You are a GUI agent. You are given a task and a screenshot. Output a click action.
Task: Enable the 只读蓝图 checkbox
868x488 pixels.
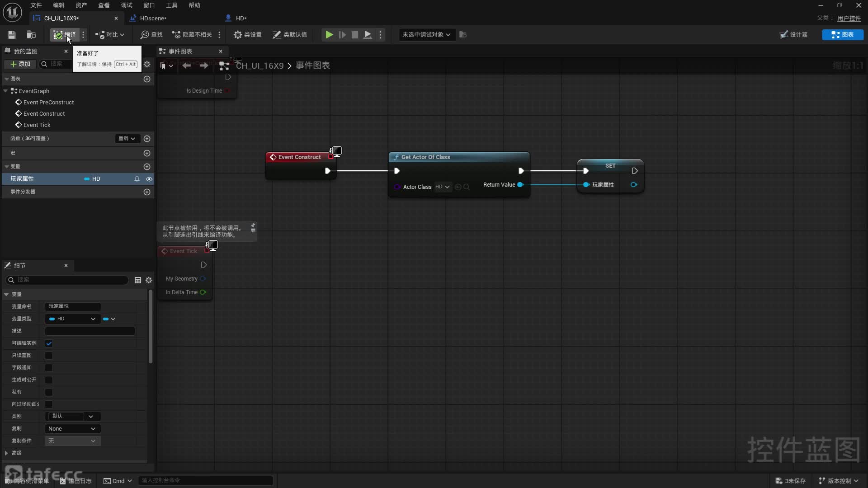coord(49,356)
